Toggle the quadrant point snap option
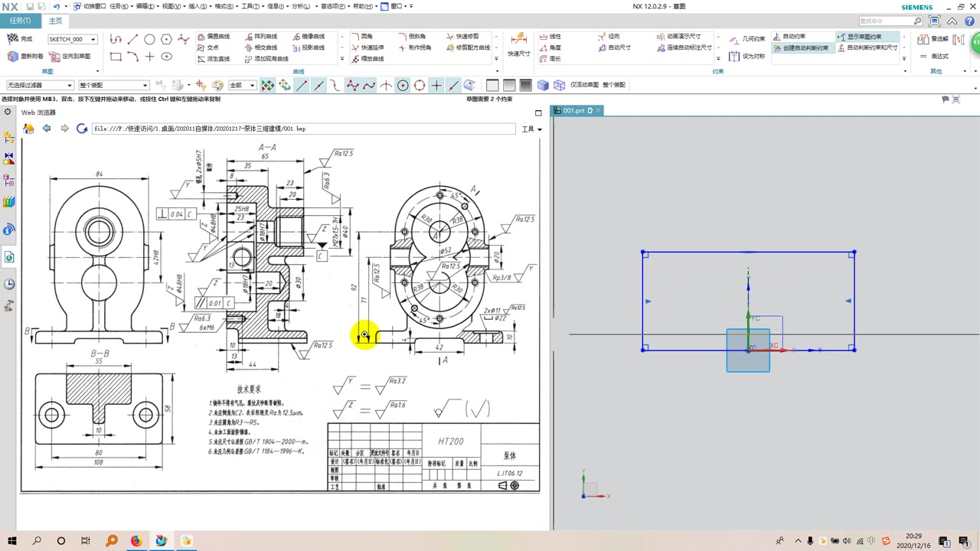Image resolution: width=980 pixels, height=551 pixels. [x=420, y=86]
